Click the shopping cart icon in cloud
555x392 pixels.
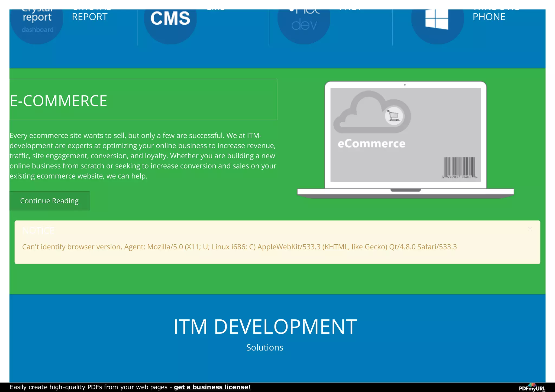tap(393, 116)
